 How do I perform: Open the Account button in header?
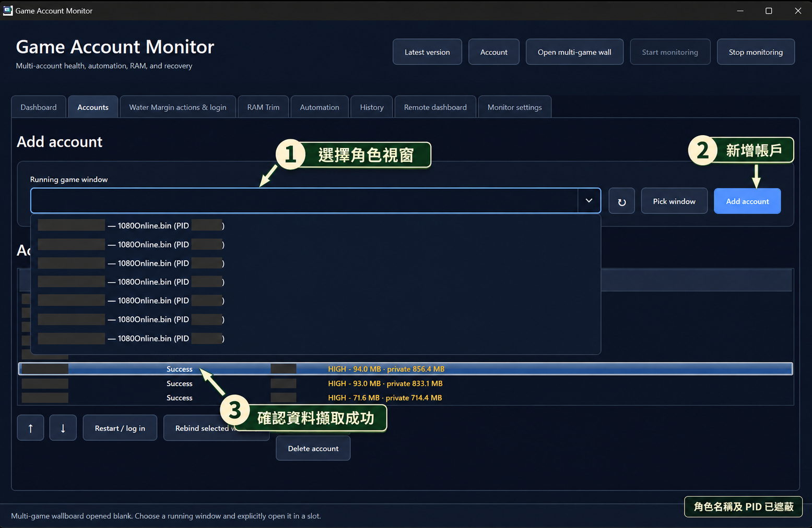(494, 52)
